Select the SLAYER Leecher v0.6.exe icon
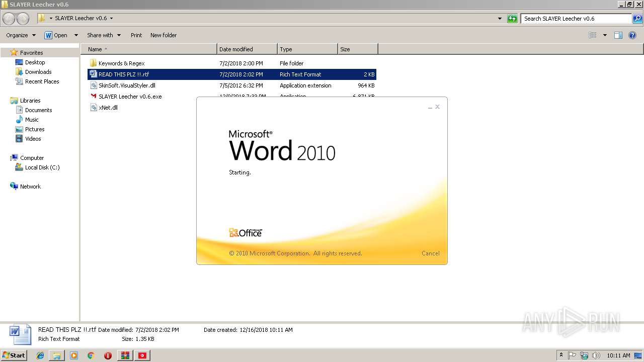This screenshot has height=362, width=644. coord(93,97)
